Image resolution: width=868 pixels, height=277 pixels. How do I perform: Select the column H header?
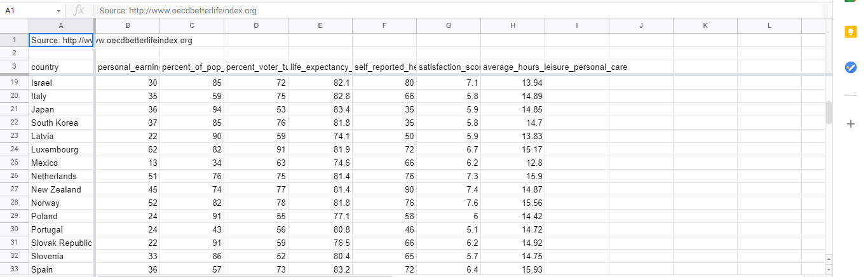pyautogui.click(x=513, y=25)
